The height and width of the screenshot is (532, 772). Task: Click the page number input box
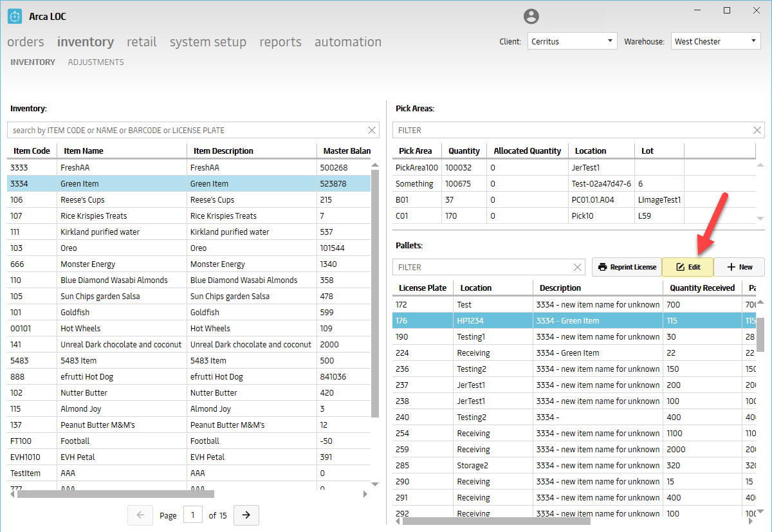pyautogui.click(x=193, y=515)
